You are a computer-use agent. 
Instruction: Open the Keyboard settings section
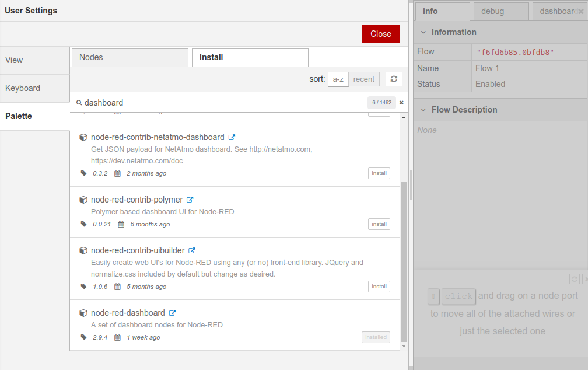[x=35, y=88]
